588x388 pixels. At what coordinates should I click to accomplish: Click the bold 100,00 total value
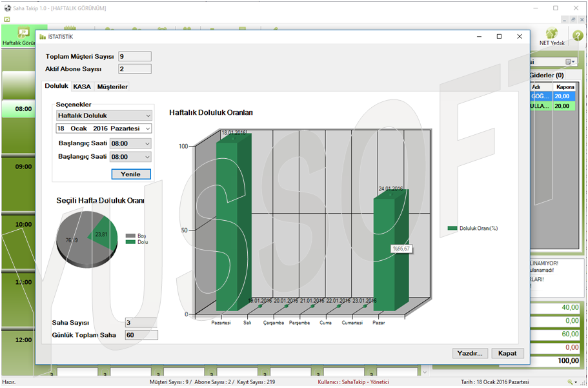[x=568, y=361]
